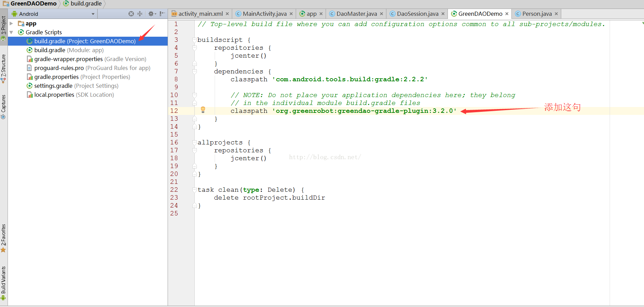Switch to MainActivity.java tab
The width and height of the screenshot is (644, 307).
point(264,14)
